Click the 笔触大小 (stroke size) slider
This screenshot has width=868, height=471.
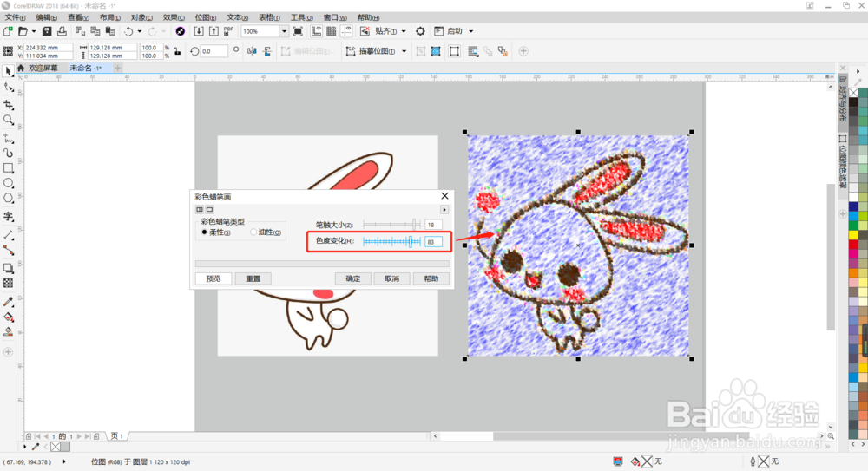coord(392,224)
